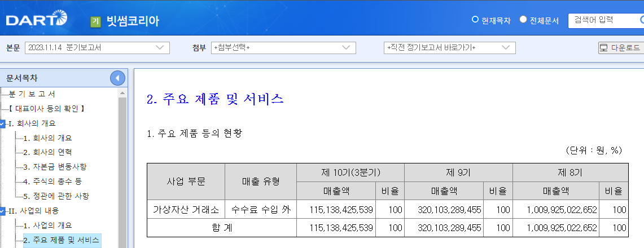Click the 수수료 수입 外 cell
This screenshot has width=644, height=248.
pyautogui.click(x=261, y=211)
